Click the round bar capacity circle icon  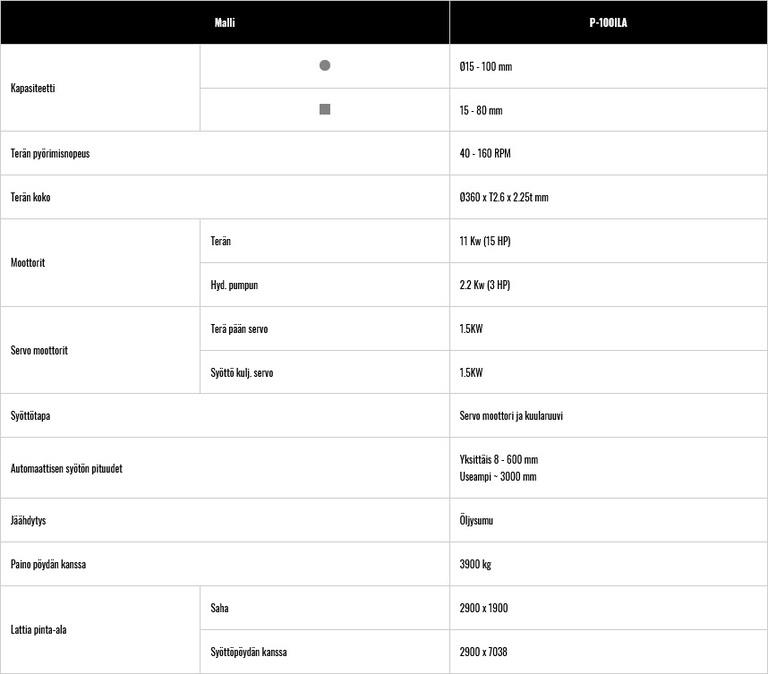pos(324,66)
